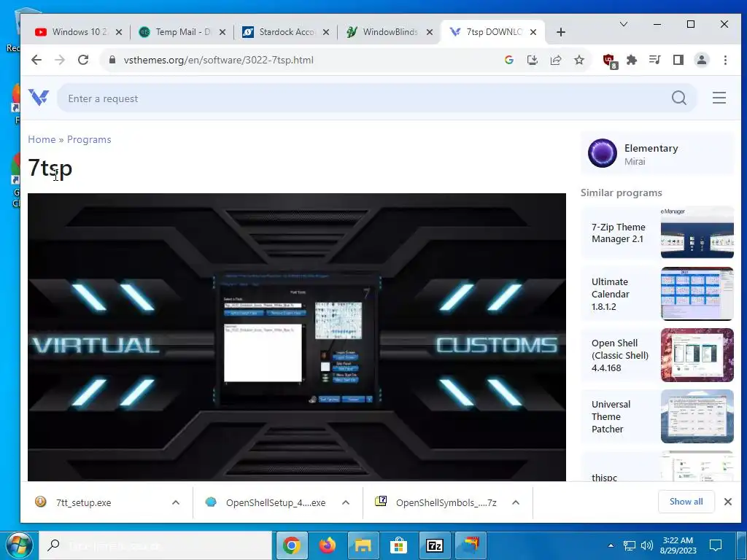Open the Chrome profile avatar
The width and height of the screenshot is (747, 560).
point(702,60)
